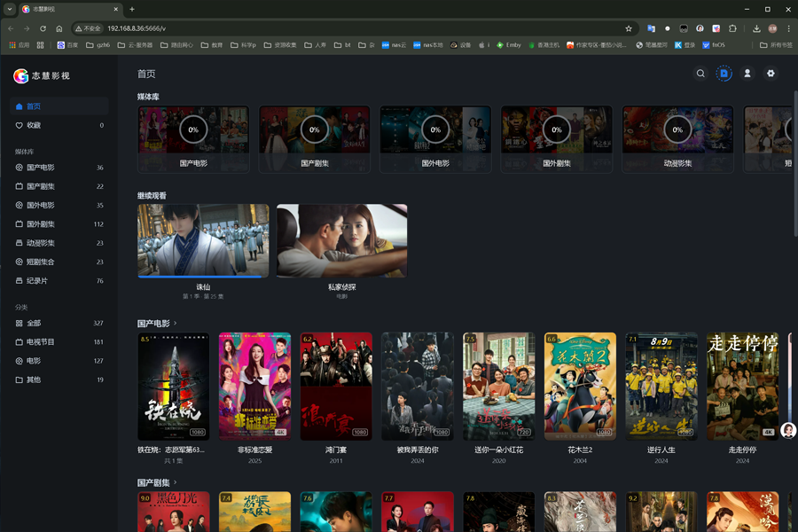
Task: Open the Chrome downloads icon
Action: (x=756, y=28)
